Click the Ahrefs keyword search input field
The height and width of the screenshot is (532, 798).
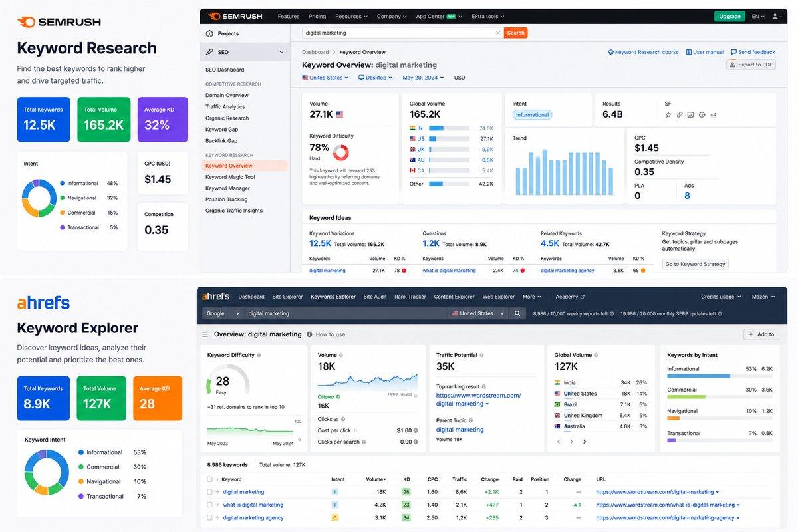pos(346,313)
